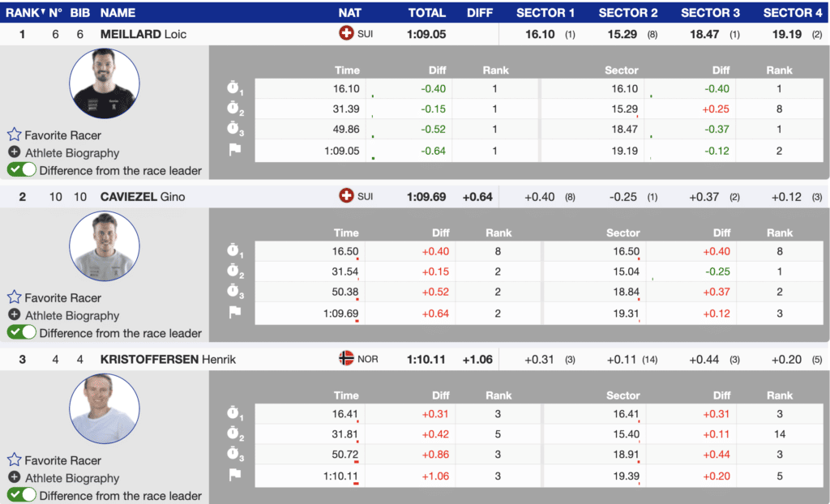Toggle Meillard's Difference from the race leader switch
The image size is (830, 504).
click(22, 170)
